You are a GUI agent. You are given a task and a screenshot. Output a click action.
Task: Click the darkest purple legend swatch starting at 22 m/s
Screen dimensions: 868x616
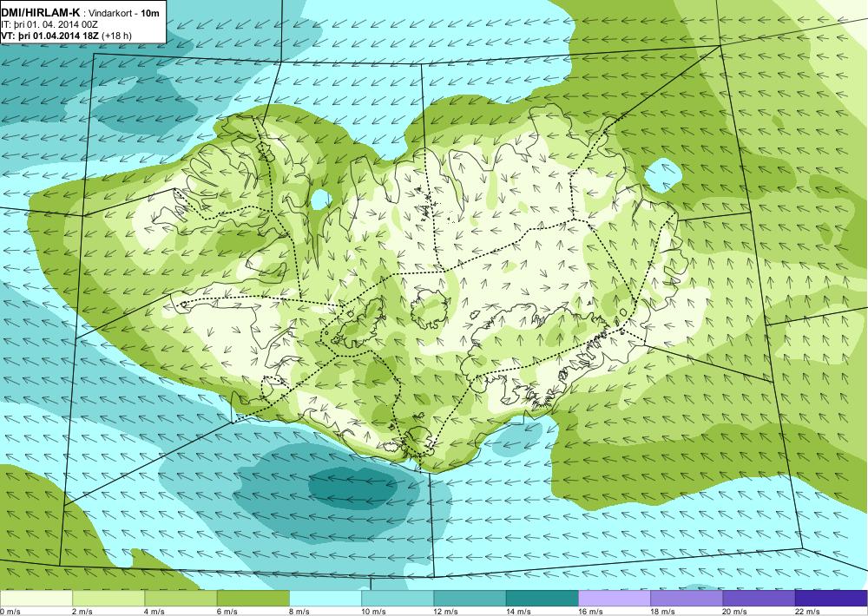coord(831,599)
